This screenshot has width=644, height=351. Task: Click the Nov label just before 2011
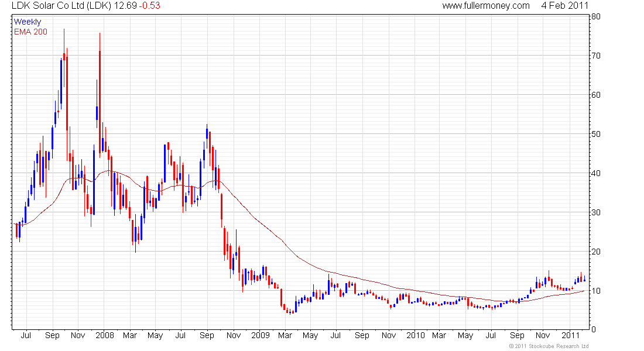coord(543,335)
